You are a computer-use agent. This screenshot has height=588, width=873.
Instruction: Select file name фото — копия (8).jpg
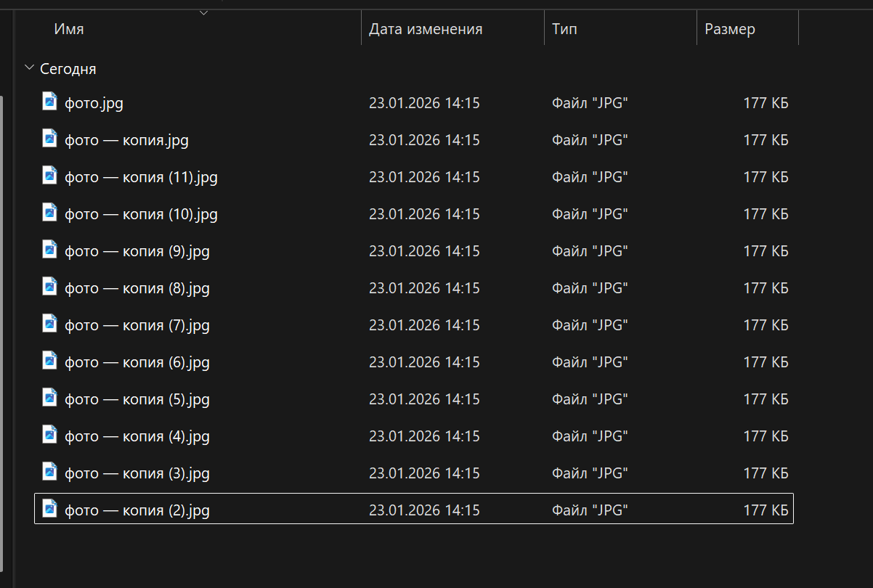137,288
